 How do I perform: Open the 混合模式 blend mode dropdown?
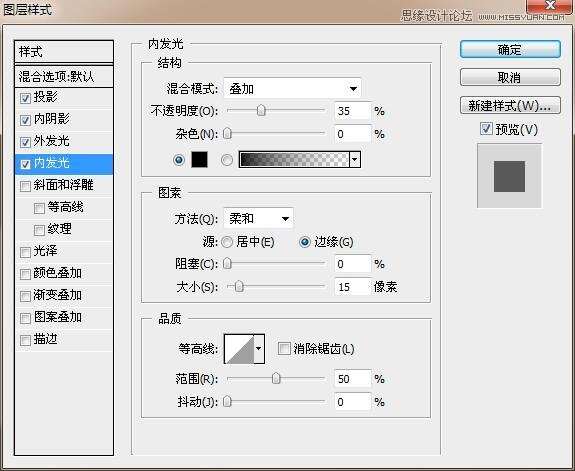click(292, 88)
